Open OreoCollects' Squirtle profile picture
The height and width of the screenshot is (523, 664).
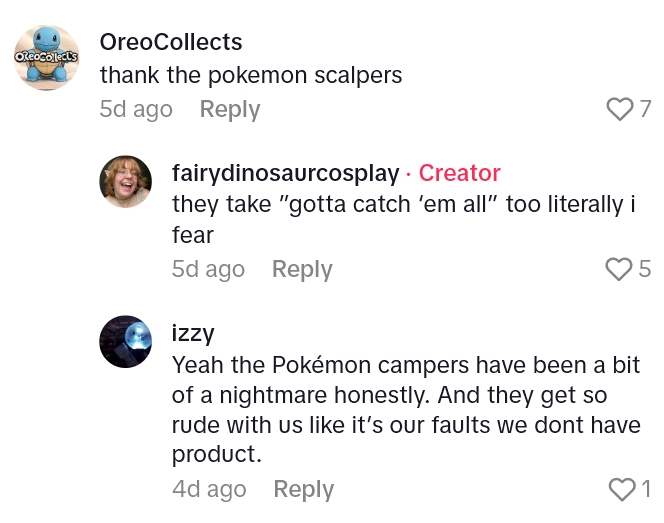point(46,57)
